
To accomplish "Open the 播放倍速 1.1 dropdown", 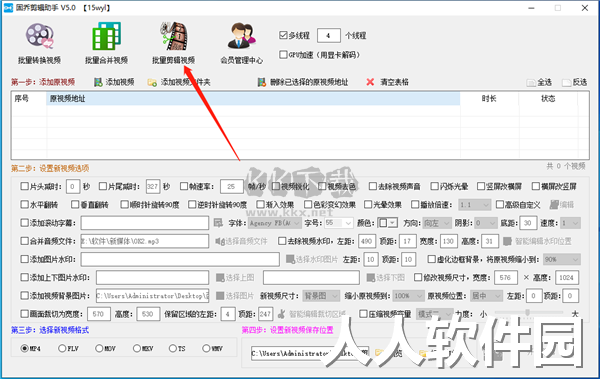I will [474, 205].
